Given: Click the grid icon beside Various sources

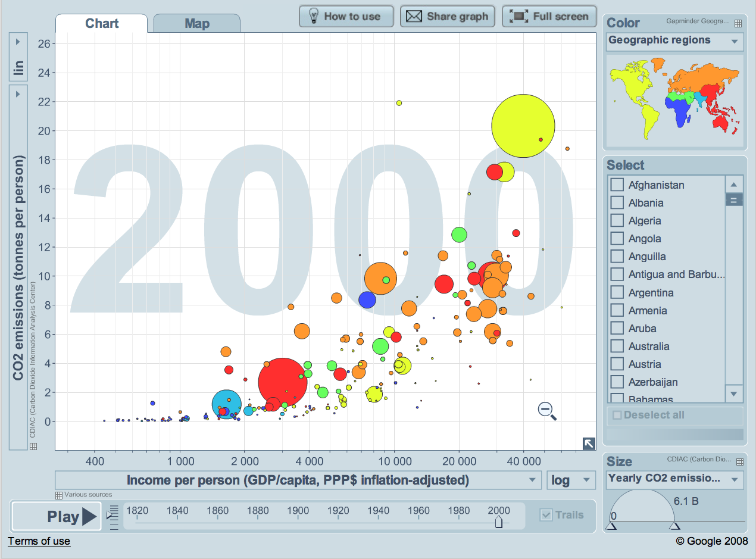Looking at the screenshot, I should tap(59, 495).
